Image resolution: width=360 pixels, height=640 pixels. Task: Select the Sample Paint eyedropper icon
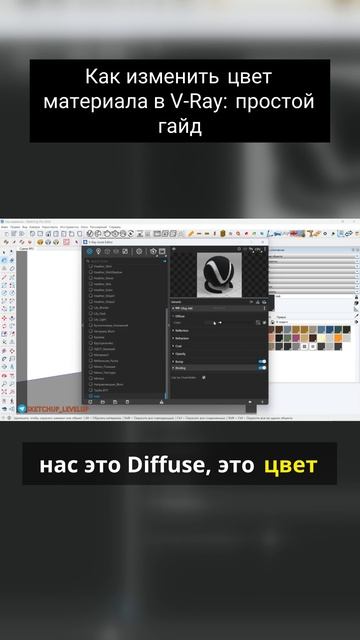(x=356, y=316)
